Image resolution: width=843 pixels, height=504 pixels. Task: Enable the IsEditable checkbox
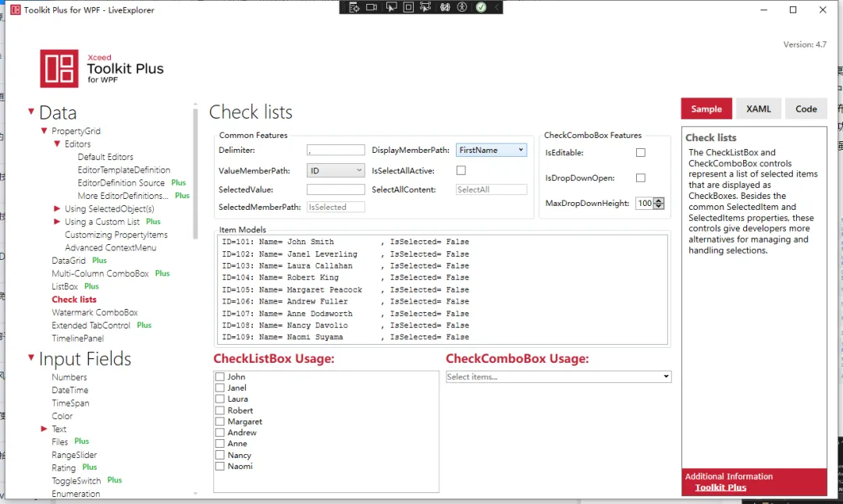pyautogui.click(x=641, y=152)
